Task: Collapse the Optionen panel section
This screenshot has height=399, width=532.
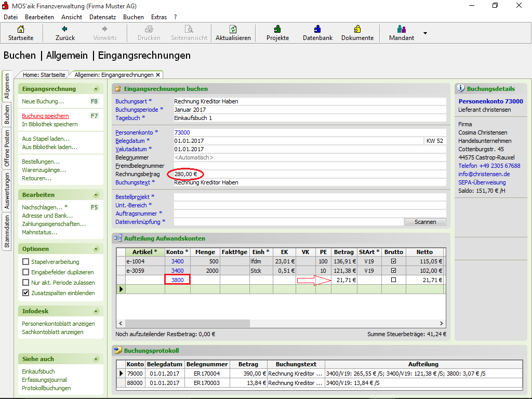Action: tap(96, 249)
